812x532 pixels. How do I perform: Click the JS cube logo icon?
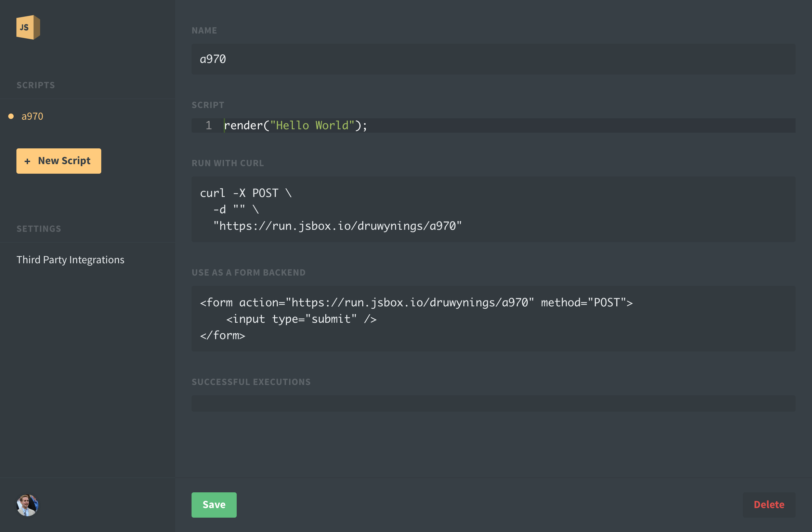coord(29,27)
